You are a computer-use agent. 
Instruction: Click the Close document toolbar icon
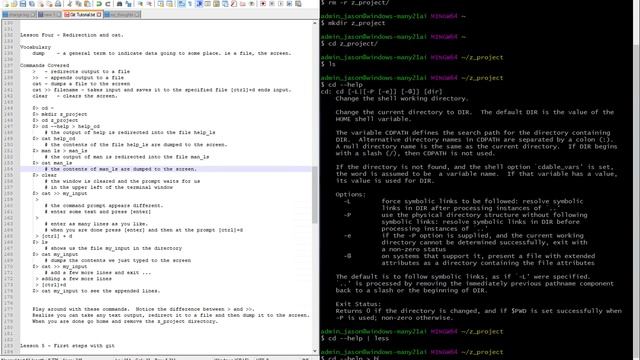[41, 4]
